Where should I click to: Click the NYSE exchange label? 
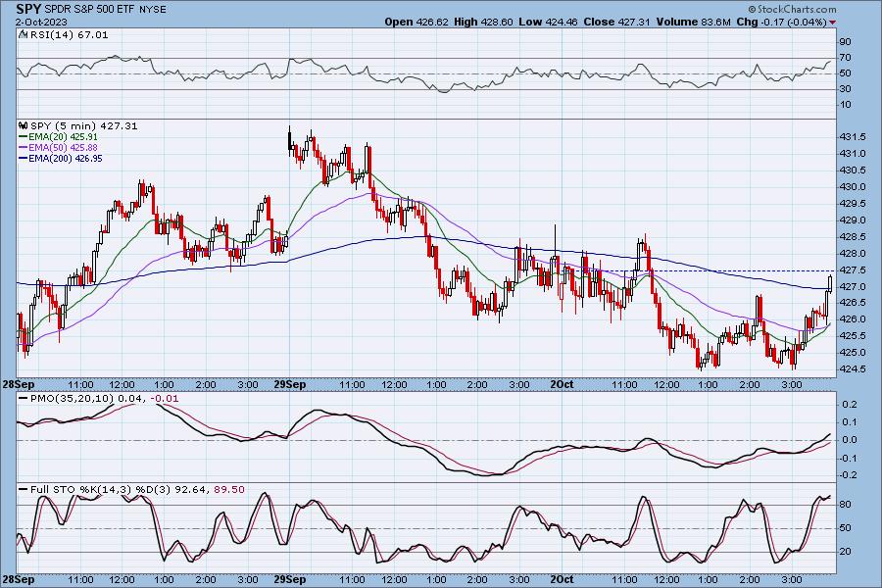(x=155, y=10)
